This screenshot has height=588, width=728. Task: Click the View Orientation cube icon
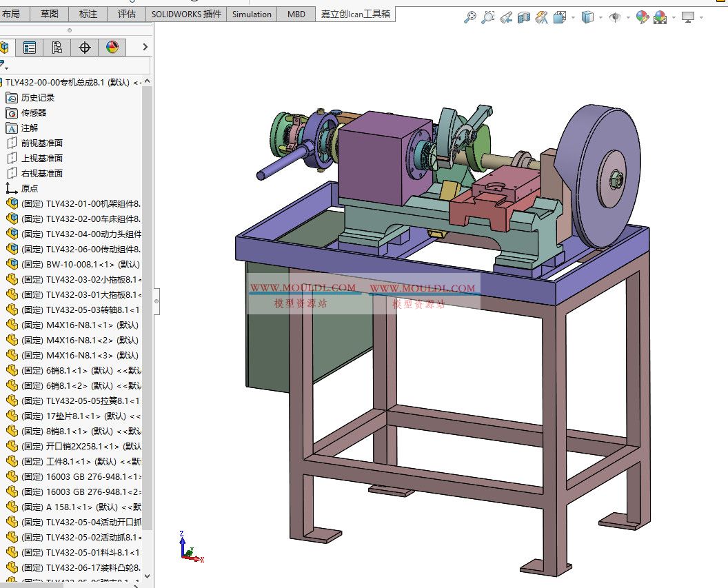[x=558, y=17]
